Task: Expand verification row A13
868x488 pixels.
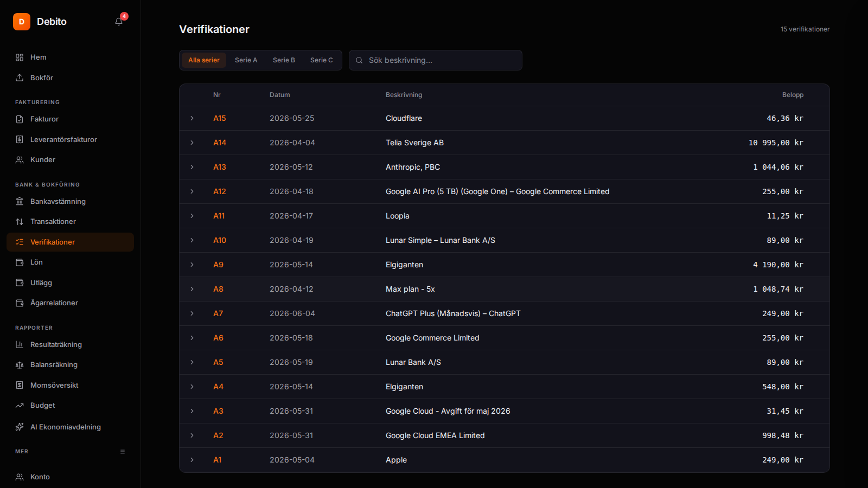Action: click(192, 167)
